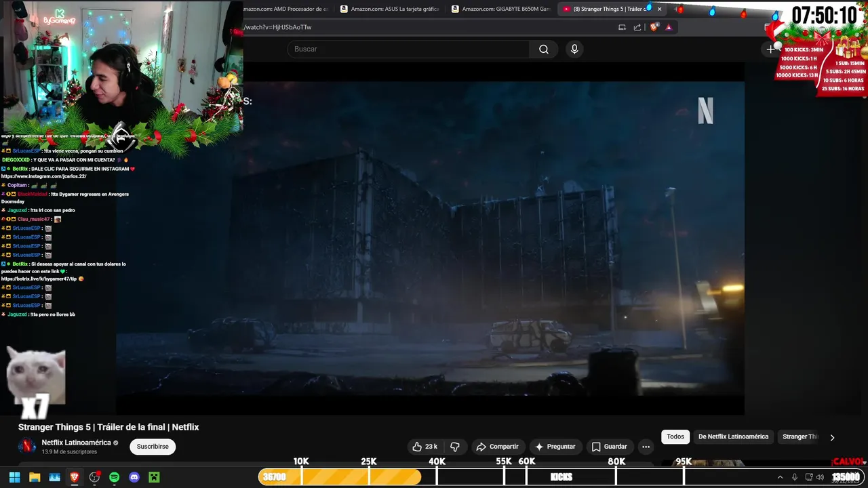This screenshot has width=868, height=488.
Task: Focus the YouTube Buscar search field
Action: click(408, 49)
